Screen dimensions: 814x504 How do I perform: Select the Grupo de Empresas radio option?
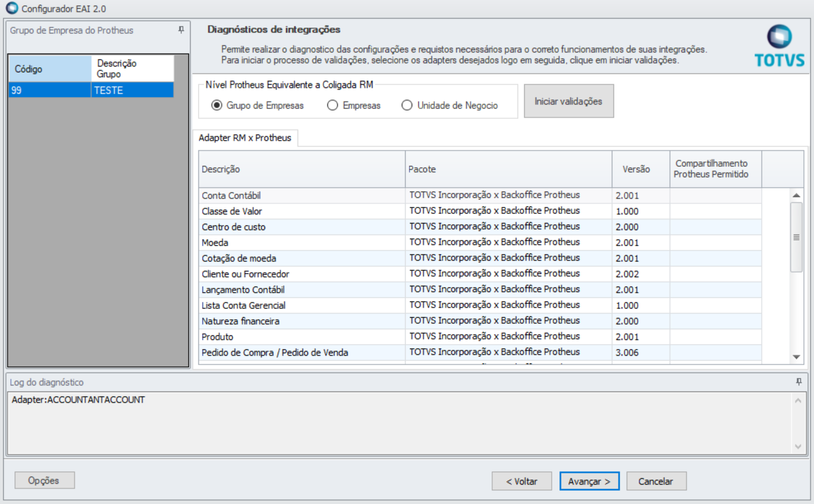(217, 105)
